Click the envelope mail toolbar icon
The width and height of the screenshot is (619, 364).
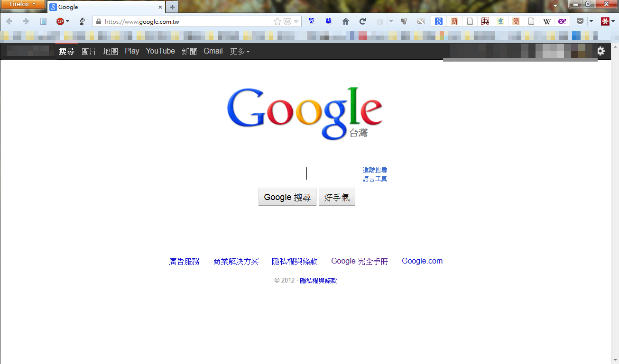(420, 21)
